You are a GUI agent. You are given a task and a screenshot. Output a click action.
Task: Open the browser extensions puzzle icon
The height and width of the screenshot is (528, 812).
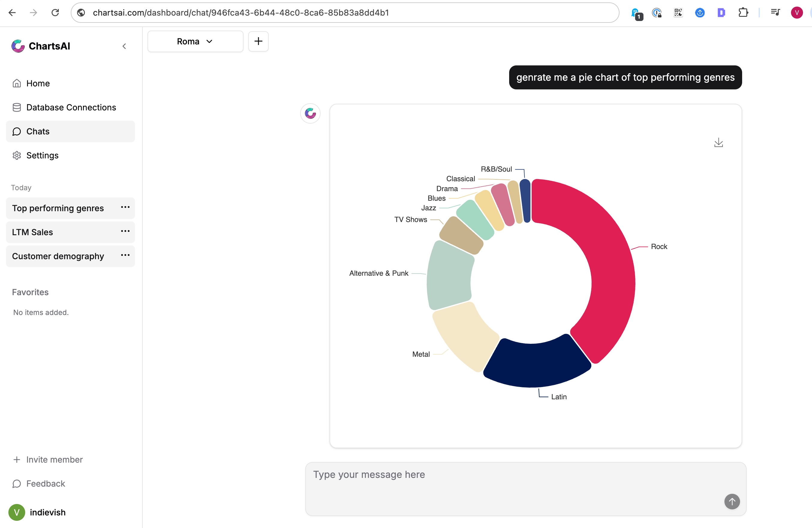coord(743,13)
